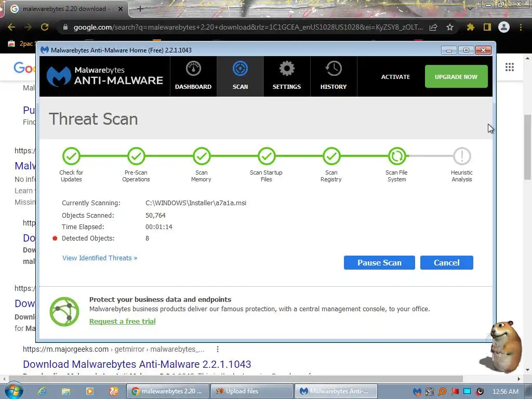Close the malwarebytes 2.20 download tab

pyautogui.click(x=121, y=9)
